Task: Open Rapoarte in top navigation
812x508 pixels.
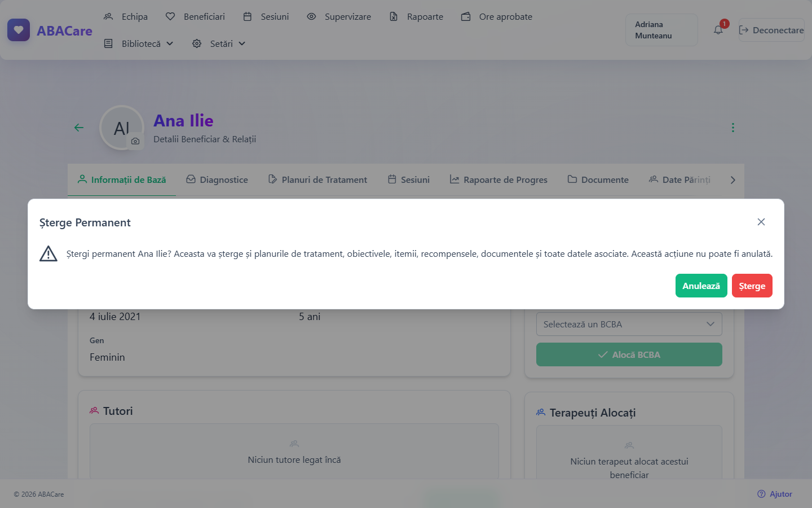Action: coord(416,17)
